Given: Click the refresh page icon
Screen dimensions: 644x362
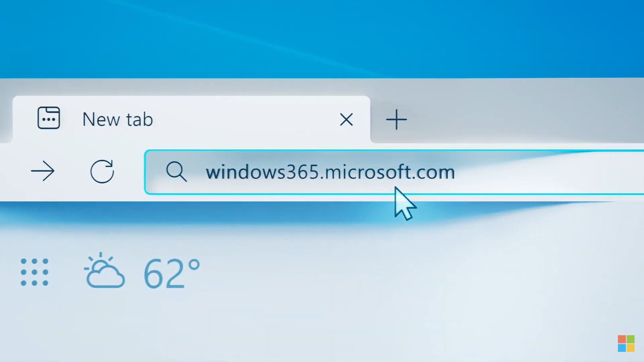Looking at the screenshot, I should (102, 172).
